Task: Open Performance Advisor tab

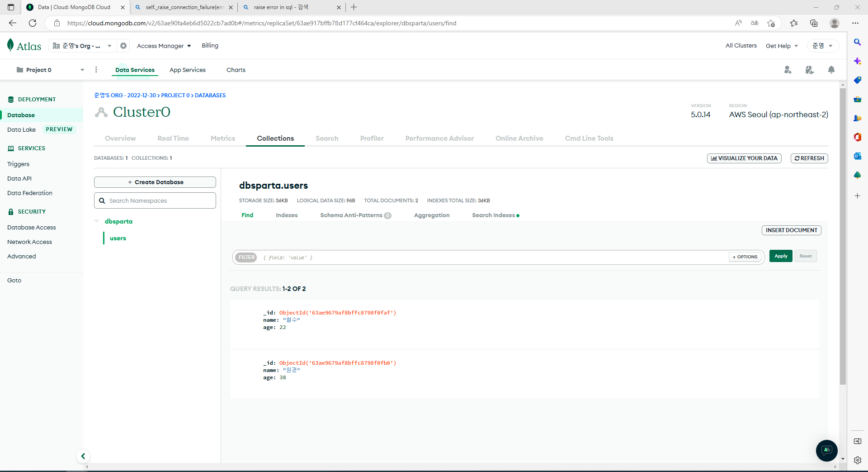Action: click(x=439, y=138)
